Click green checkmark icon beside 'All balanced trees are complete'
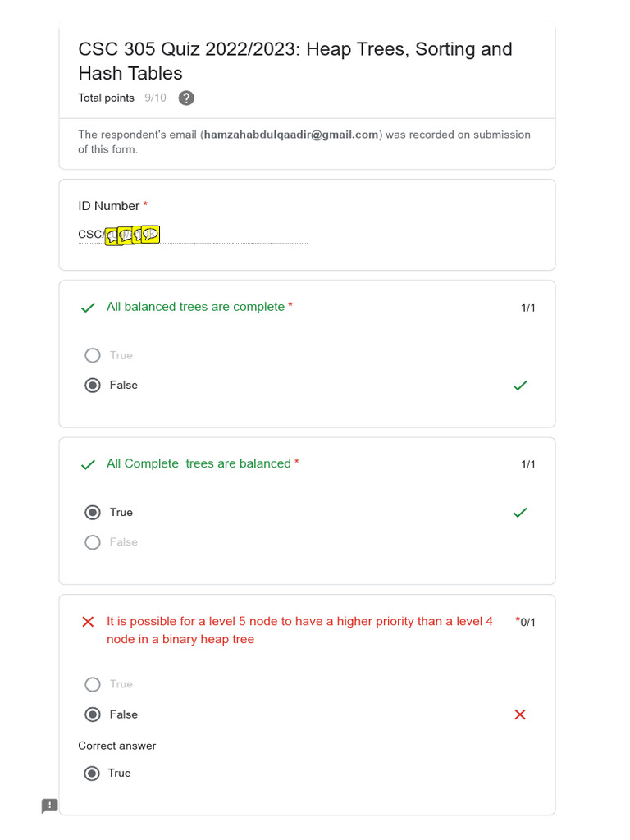 point(88,308)
